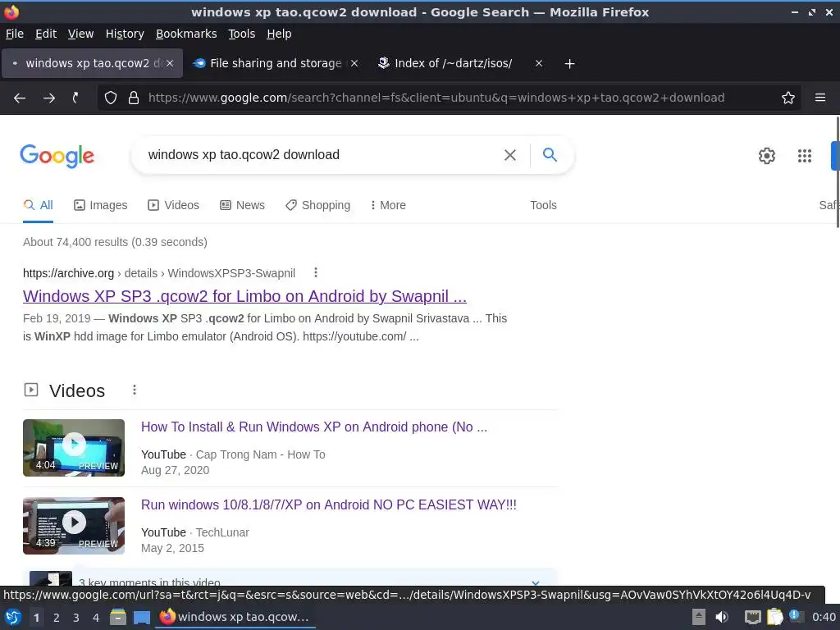Open the Google apps grid

(804, 155)
